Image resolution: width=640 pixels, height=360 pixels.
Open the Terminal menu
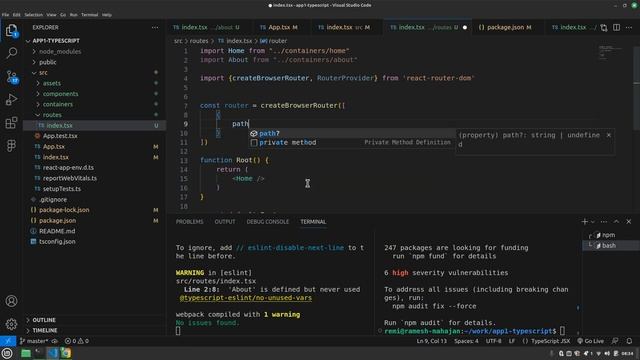click(89, 15)
